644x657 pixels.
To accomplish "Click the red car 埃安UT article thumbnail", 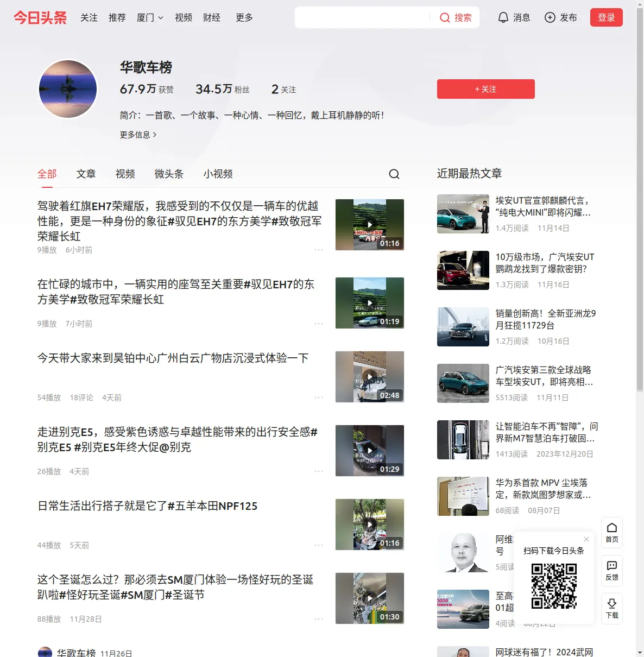I will 463,270.
